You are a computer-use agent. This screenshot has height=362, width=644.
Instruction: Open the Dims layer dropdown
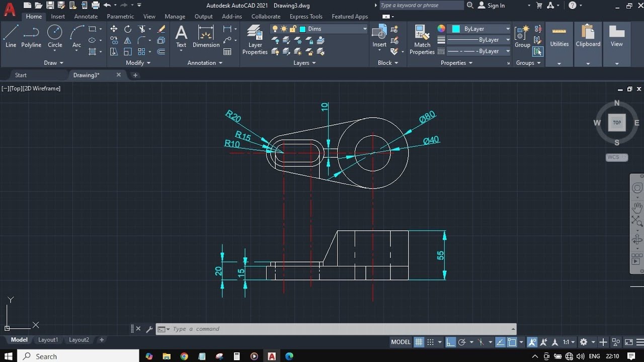(319, 29)
